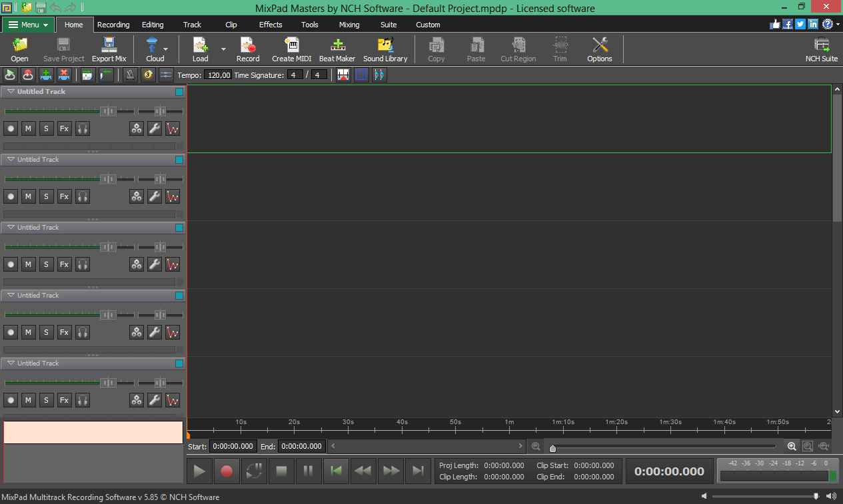Open the Sound Library
Screen dimensions: 843x504
(x=385, y=49)
